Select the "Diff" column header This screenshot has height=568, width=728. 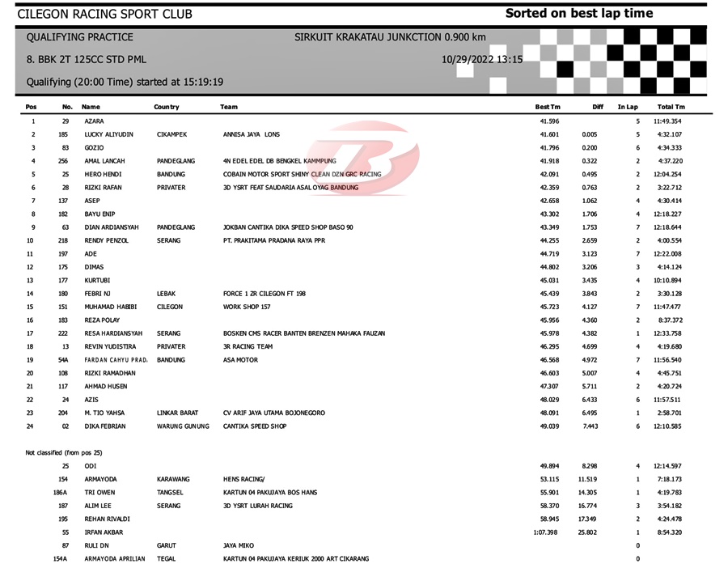pyautogui.click(x=597, y=107)
